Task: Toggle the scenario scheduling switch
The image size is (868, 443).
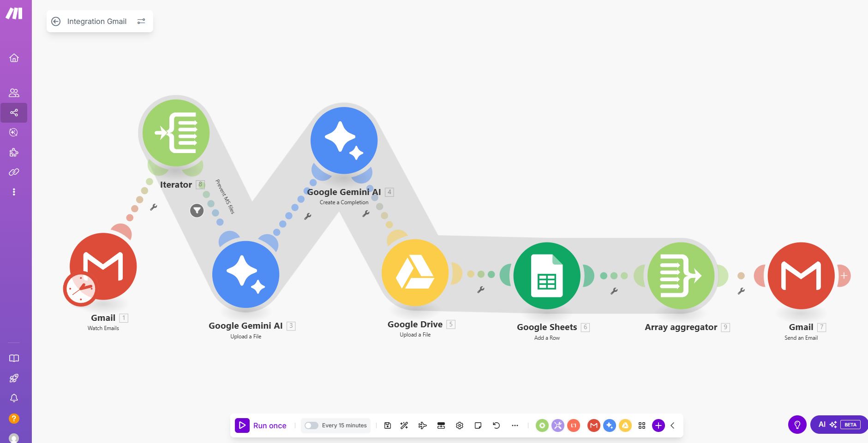Action: point(311,425)
